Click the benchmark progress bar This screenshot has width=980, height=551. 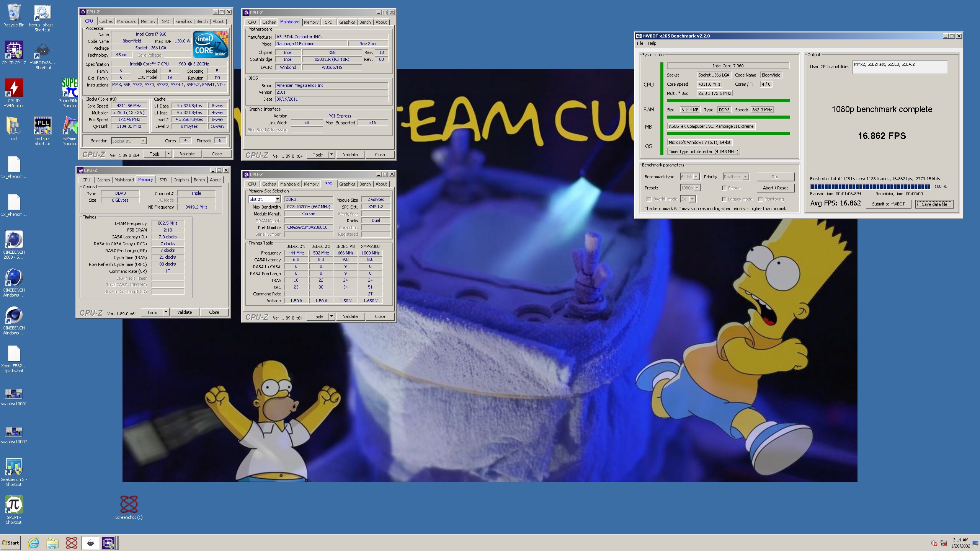(x=870, y=187)
